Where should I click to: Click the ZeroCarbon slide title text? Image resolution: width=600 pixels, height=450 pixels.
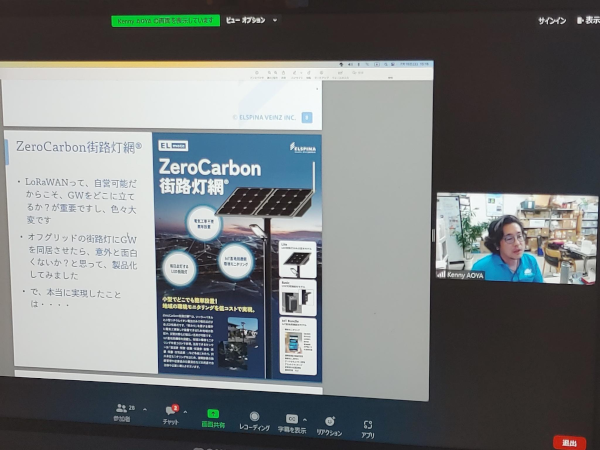pyautogui.click(x=79, y=147)
